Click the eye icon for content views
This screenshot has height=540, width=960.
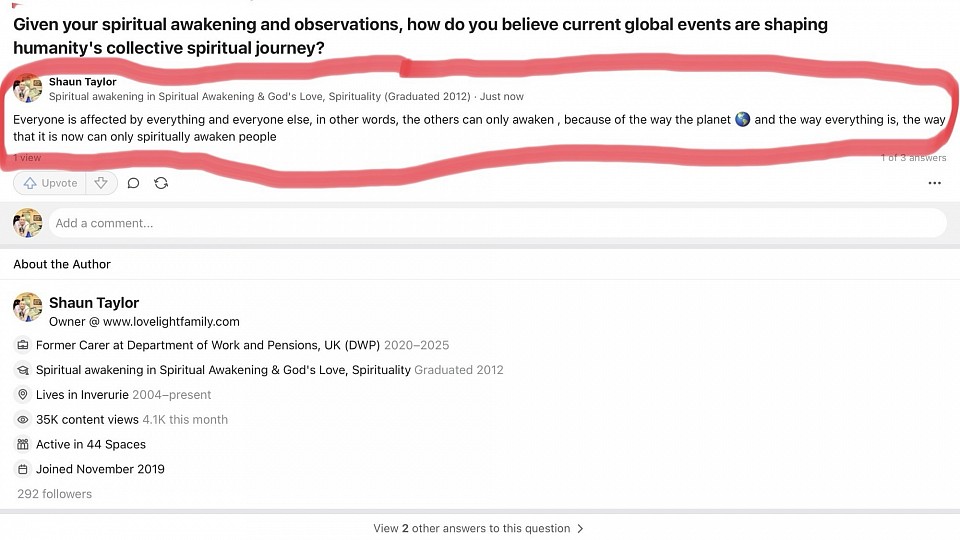point(23,420)
